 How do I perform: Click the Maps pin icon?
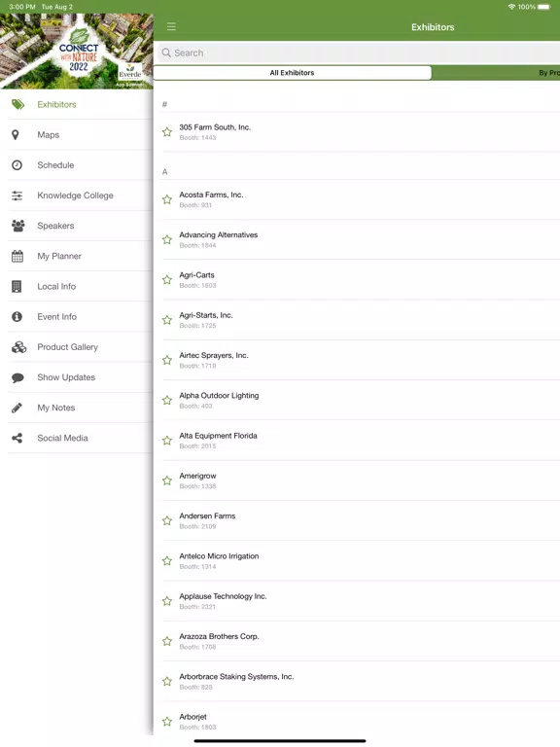[16, 135]
